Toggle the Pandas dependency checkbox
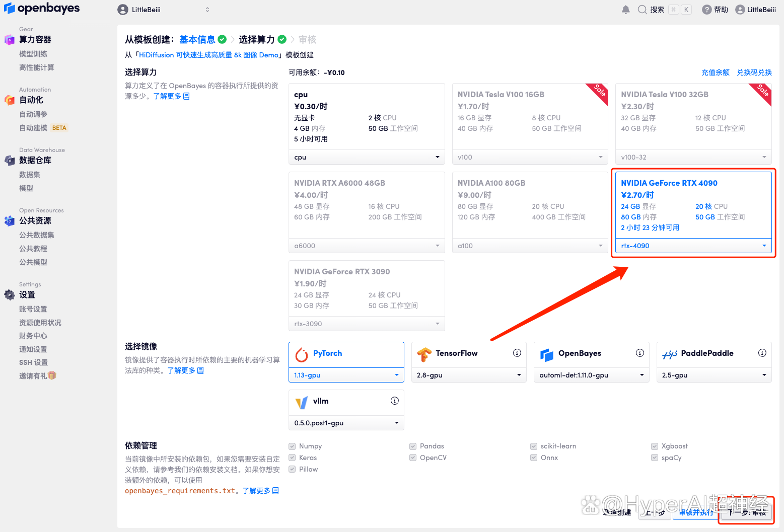This screenshot has width=784, height=532. click(413, 446)
